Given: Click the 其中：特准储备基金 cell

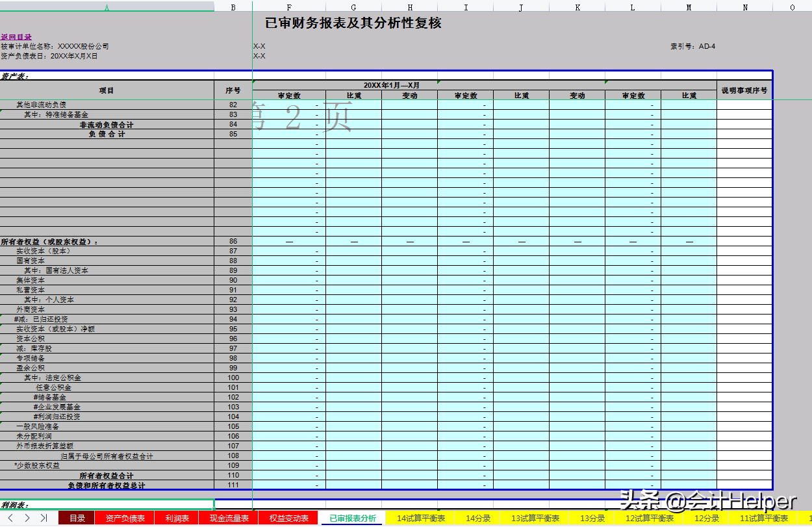Looking at the screenshot, I should [x=107, y=114].
